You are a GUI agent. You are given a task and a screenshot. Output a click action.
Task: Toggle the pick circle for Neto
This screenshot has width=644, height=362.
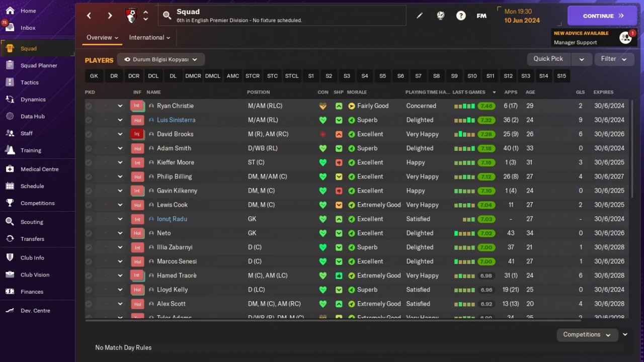[89, 233]
